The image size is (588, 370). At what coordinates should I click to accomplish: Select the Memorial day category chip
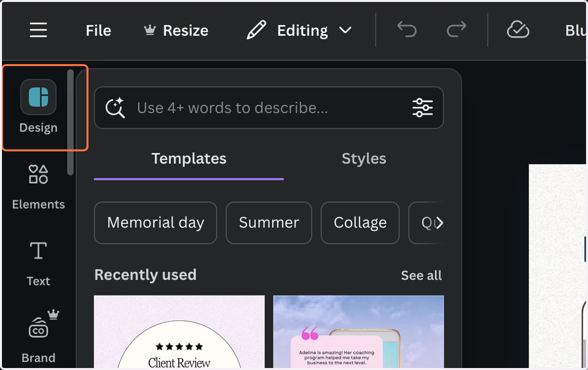pyautogui.click(x=155, y=223)
